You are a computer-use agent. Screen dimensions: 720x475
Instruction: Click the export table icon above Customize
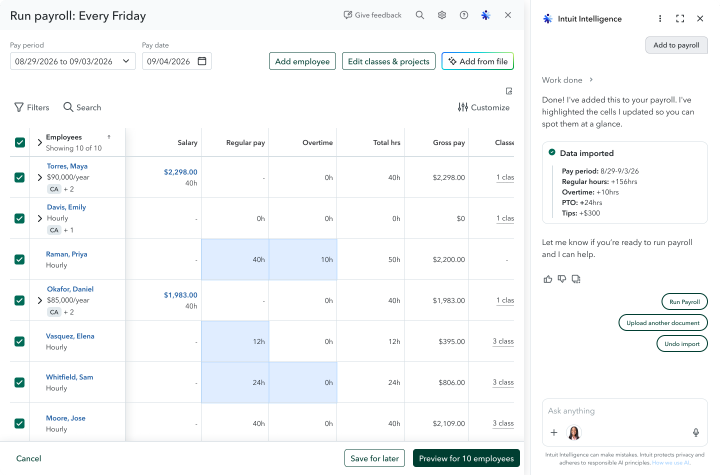click(x=509, y=91)
